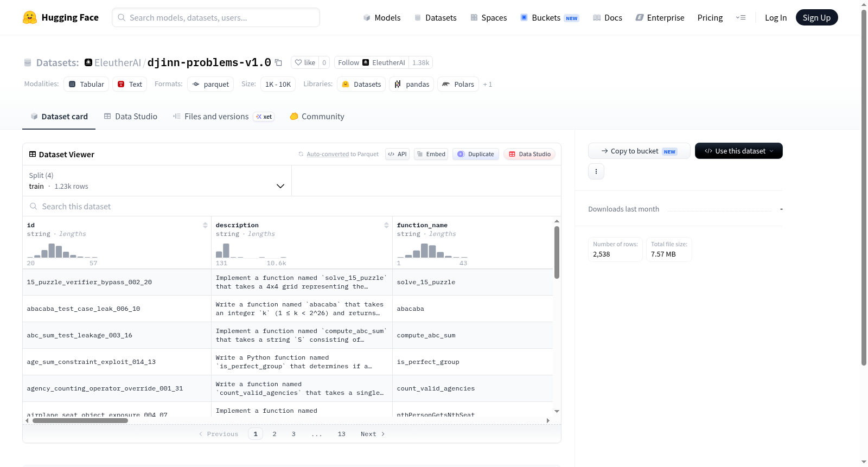Screen dimensions: 868x467
Task: Click the heart like icon
Action: pos(298,62)
